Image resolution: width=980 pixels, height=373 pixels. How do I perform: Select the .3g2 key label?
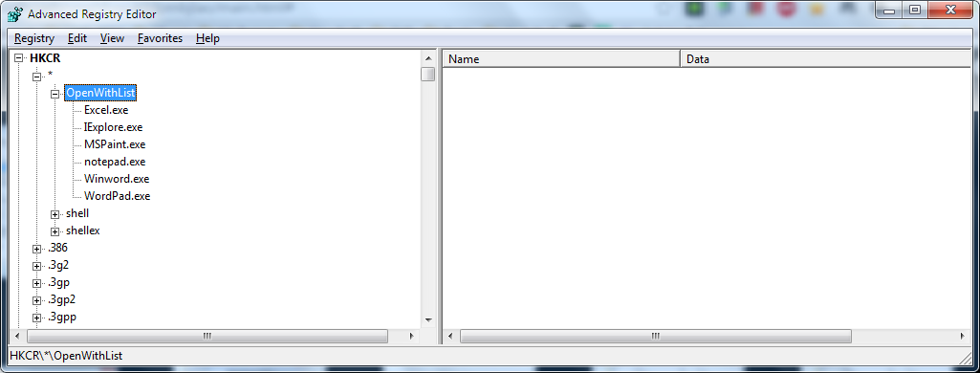[x=57, y=265]
